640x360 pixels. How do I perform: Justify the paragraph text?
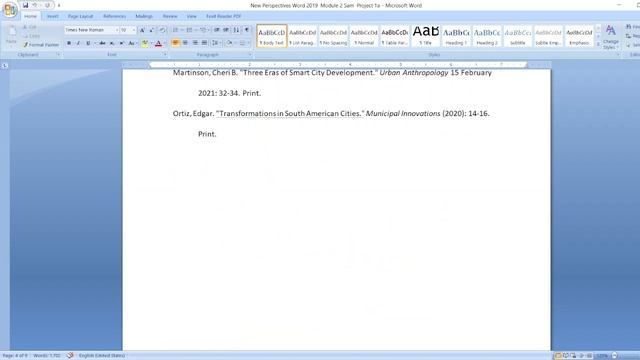tap(204, 43)
